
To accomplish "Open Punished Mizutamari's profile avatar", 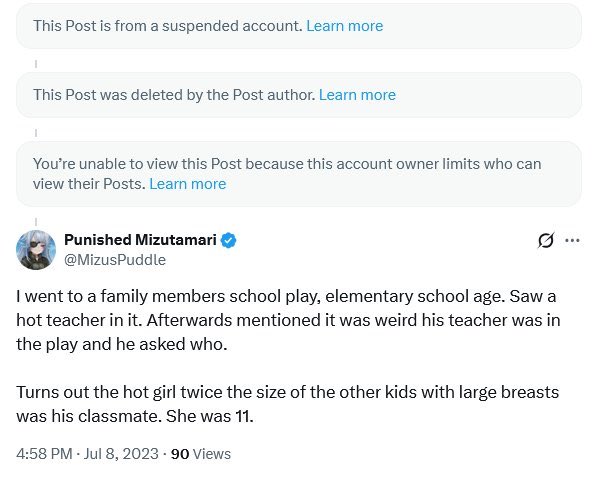I will pos(36,250).
